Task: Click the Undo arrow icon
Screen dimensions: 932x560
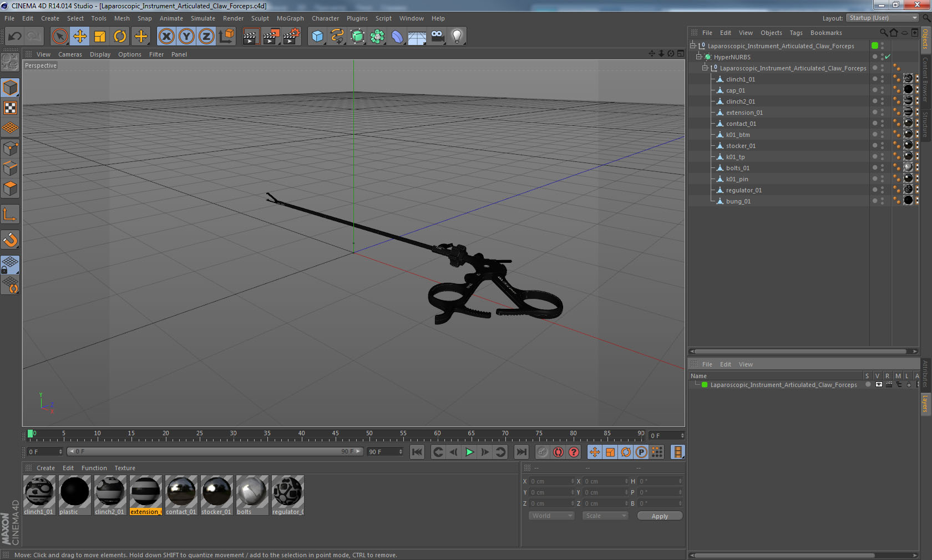Action: coord(14,37)
